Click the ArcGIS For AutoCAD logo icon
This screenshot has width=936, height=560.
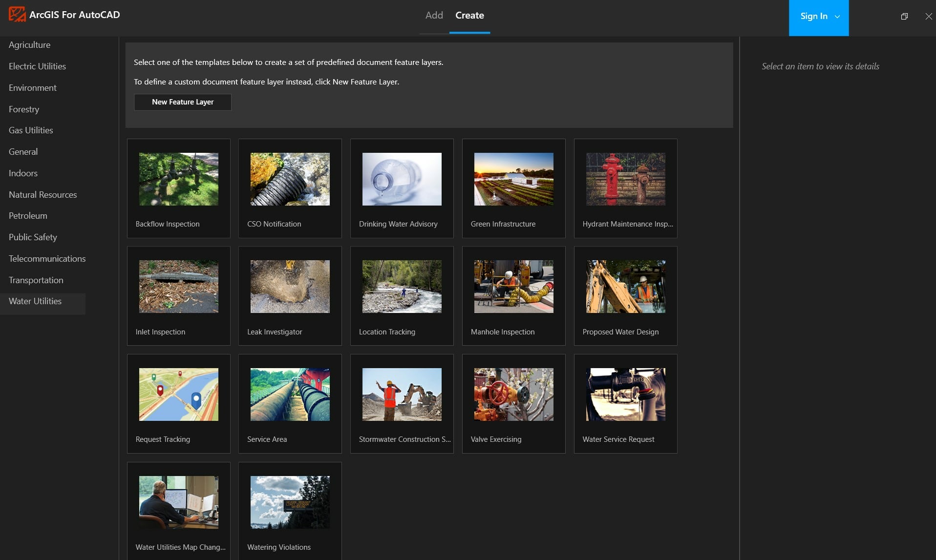tap(17, 15)
